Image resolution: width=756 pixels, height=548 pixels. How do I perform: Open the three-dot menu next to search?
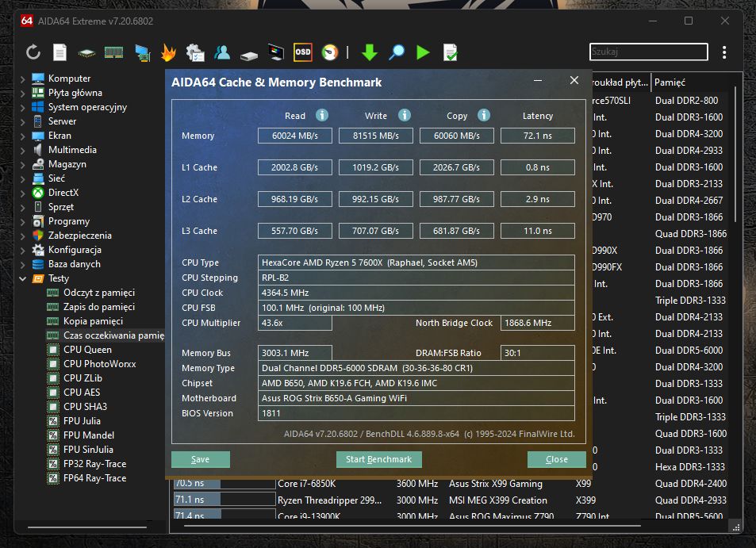click(724, 52)
